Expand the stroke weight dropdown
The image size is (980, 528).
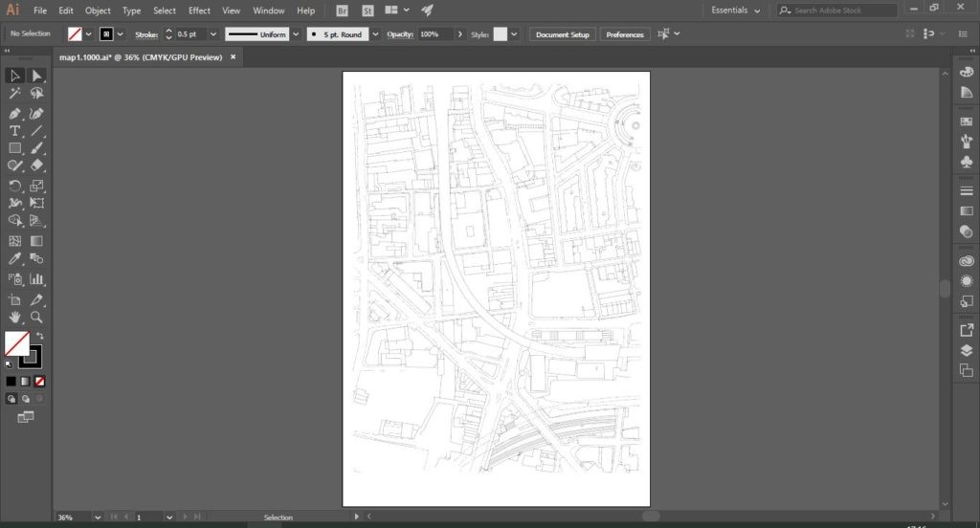click(x=213, y=34)
